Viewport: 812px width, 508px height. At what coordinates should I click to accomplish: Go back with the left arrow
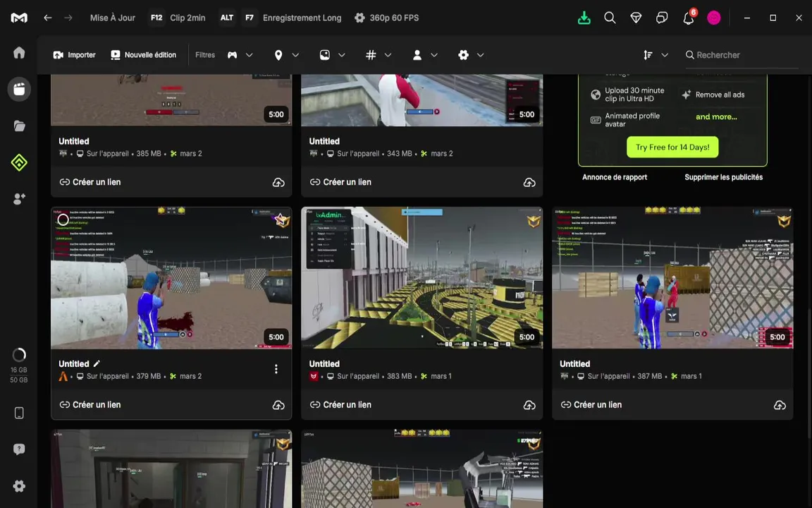[48, 18]
